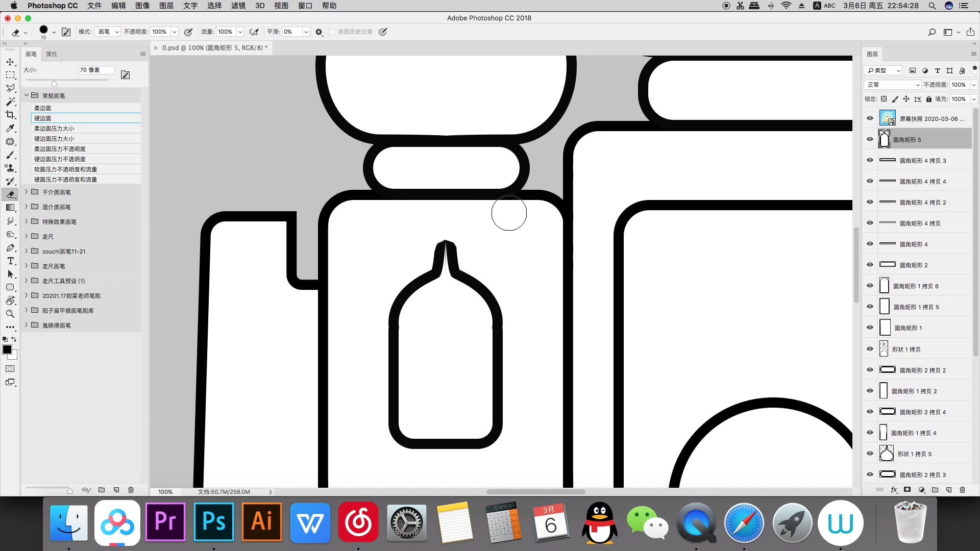The height and width of the screenshot is (551, 980).
Task: Enable the 抹到历史记录 checkbox
Action: point(333,32)
